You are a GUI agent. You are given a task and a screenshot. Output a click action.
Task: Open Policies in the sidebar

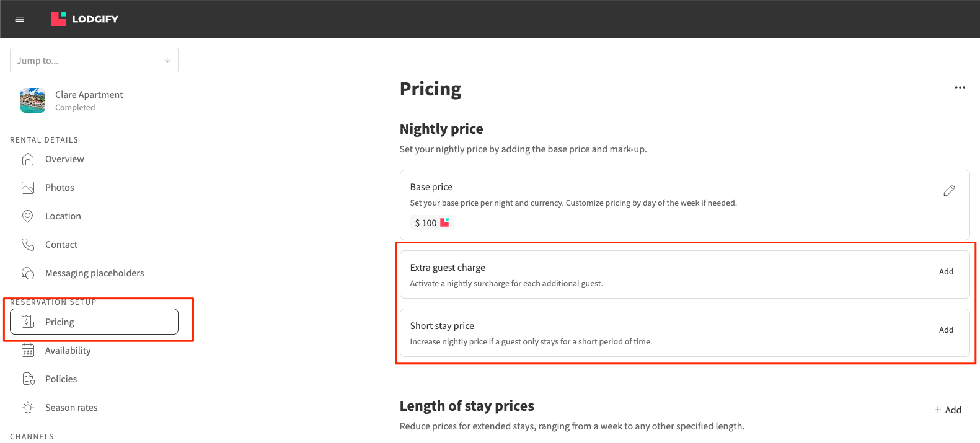tap(61, 379)
